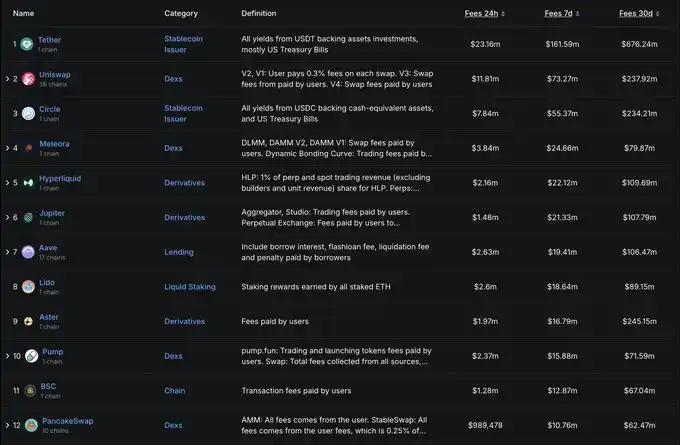Sort table by Fees 30d column

pyautogui.click(x=639, y=14)
